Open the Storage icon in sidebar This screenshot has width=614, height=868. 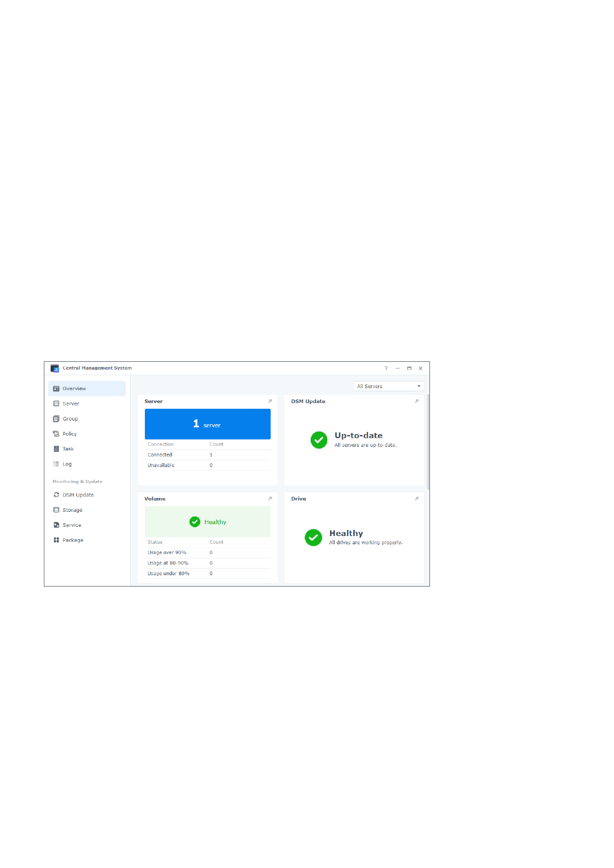56,510
